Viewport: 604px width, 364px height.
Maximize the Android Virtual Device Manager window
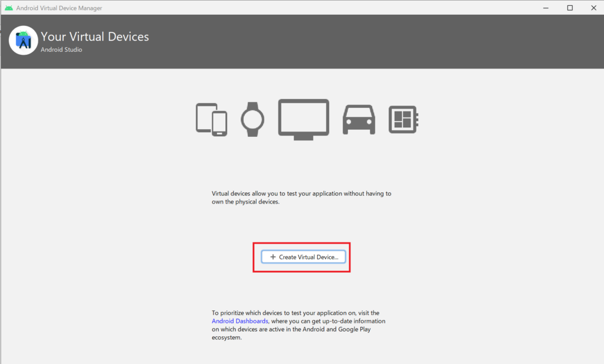point(570,8)
